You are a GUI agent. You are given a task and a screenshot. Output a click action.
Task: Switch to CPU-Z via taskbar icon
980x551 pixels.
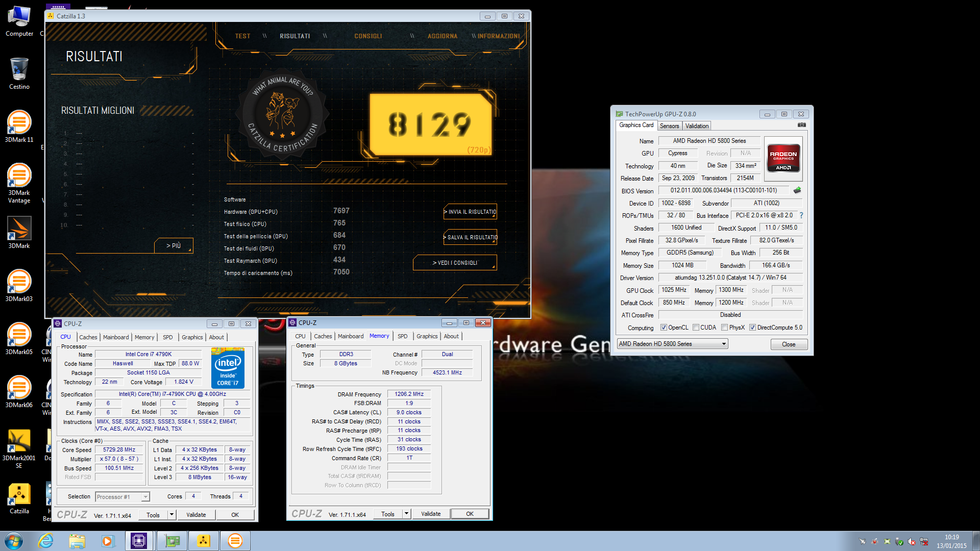point(139,541)
